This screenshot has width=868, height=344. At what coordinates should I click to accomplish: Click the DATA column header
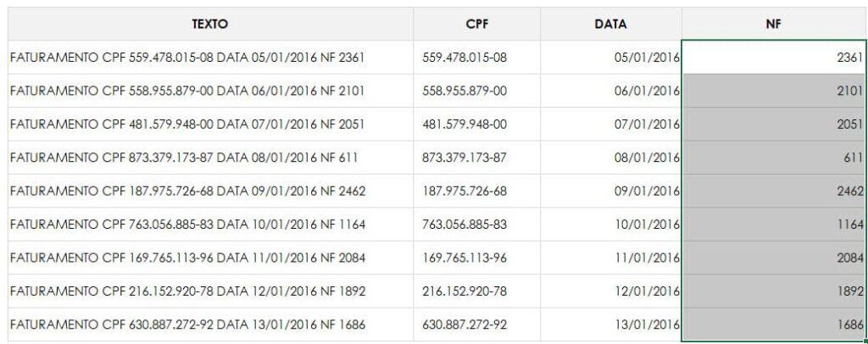coord(611,24)
